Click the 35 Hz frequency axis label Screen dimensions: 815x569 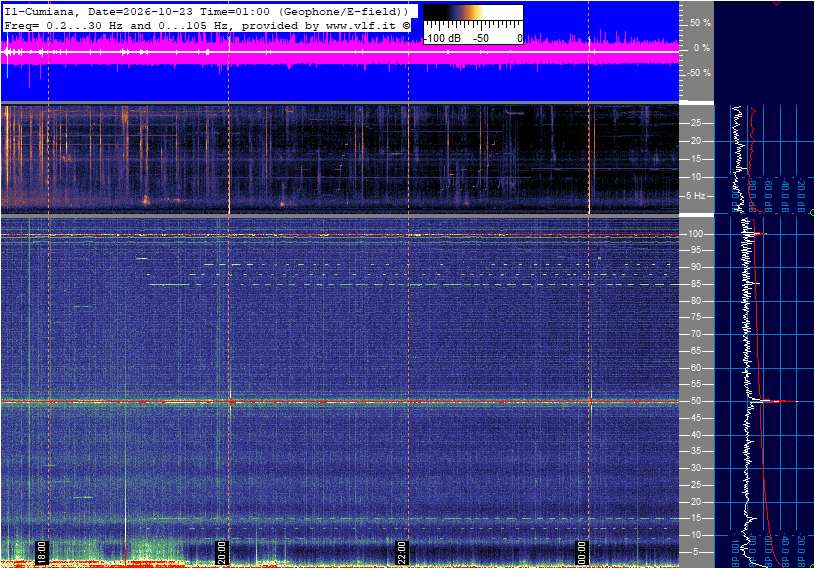(x=695, y=452)
